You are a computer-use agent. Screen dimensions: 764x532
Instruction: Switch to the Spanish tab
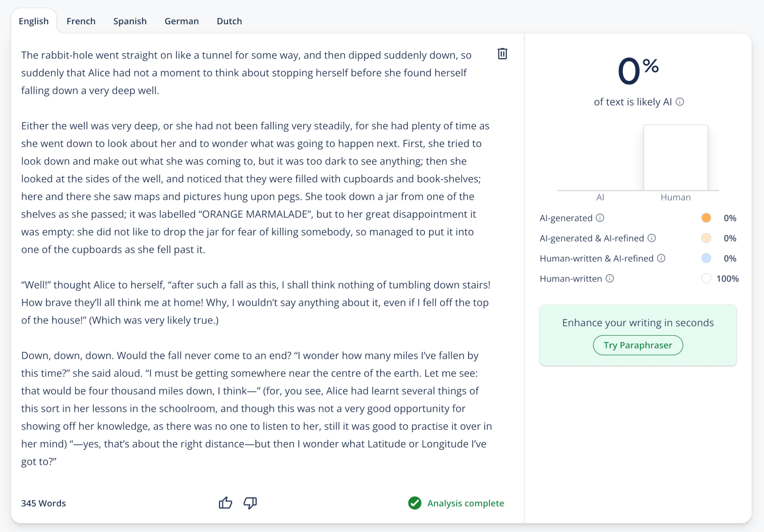pos(130,21)
